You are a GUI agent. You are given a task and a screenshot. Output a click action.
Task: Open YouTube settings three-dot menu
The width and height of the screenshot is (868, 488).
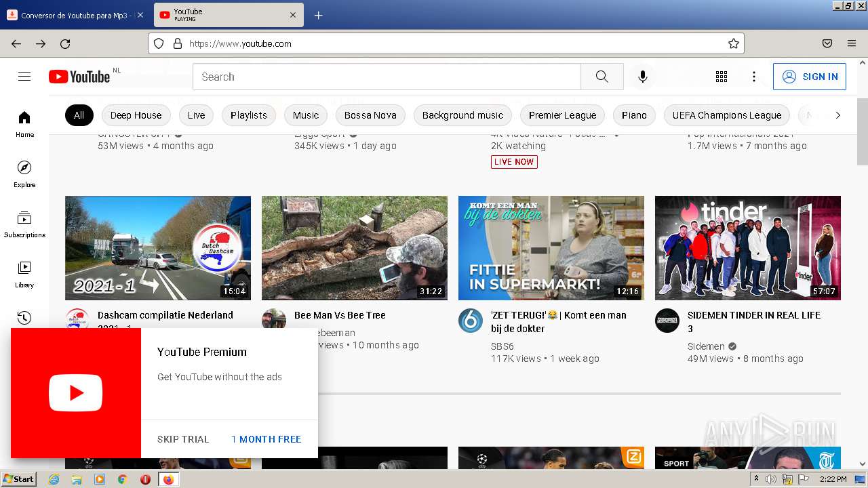[754, 77]
